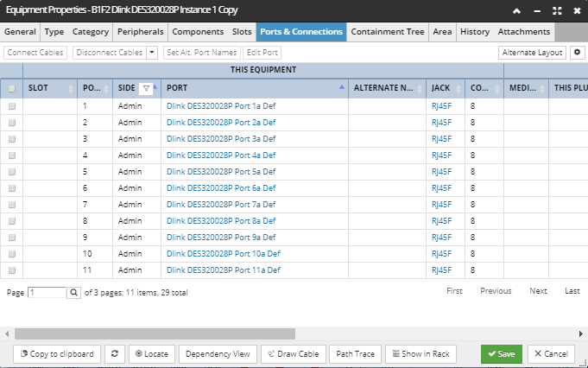Open the Category tab
This screenshot has height=368, width=588.
coord(91,32)
